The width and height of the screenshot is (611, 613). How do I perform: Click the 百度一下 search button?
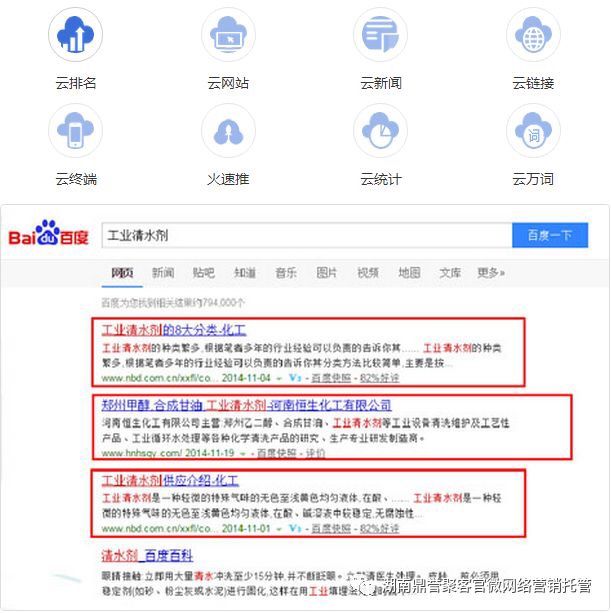click(x=550, y=235)
